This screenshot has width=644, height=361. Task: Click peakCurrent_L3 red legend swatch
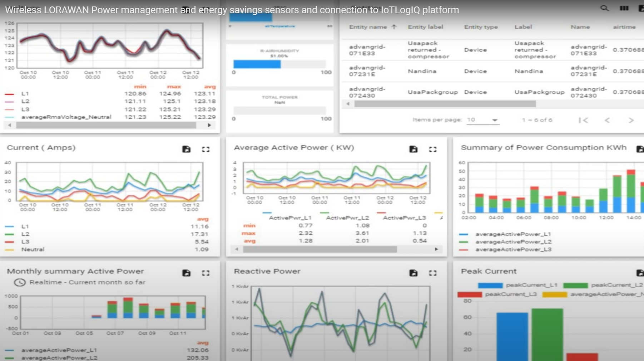point(470,294)
